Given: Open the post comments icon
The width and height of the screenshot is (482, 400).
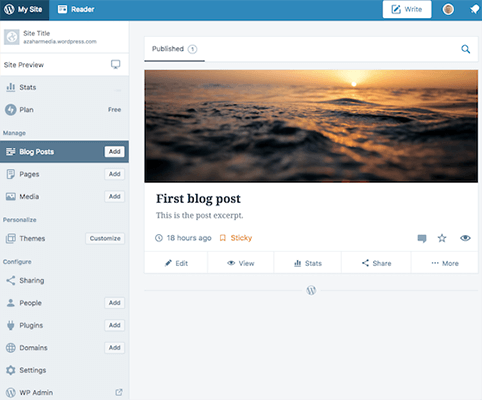Looking at the screenshot, I should 422,238.
